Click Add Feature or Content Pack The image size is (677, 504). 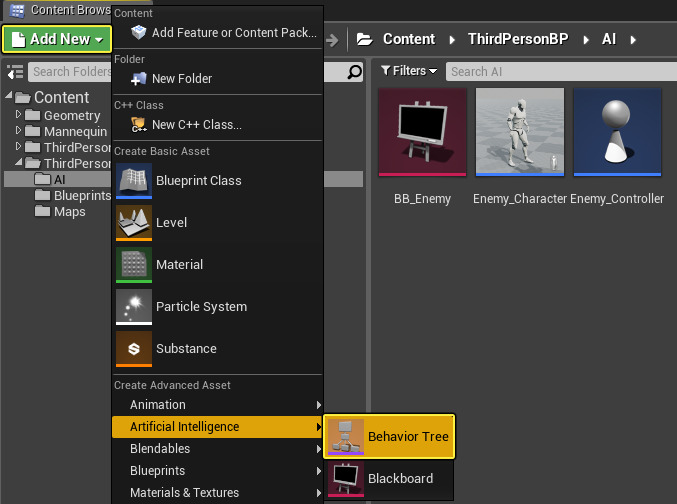click(234, 33)
